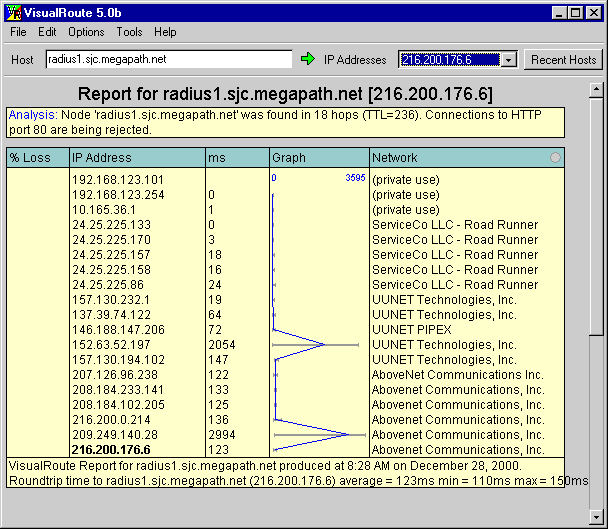Click IP address 24.25.225.157
Viewport: 608px width, 529px height.
click(x=111, y=255)
